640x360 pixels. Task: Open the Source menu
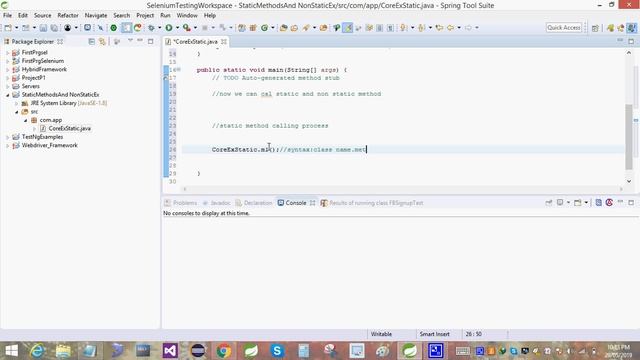coord(42,16)
